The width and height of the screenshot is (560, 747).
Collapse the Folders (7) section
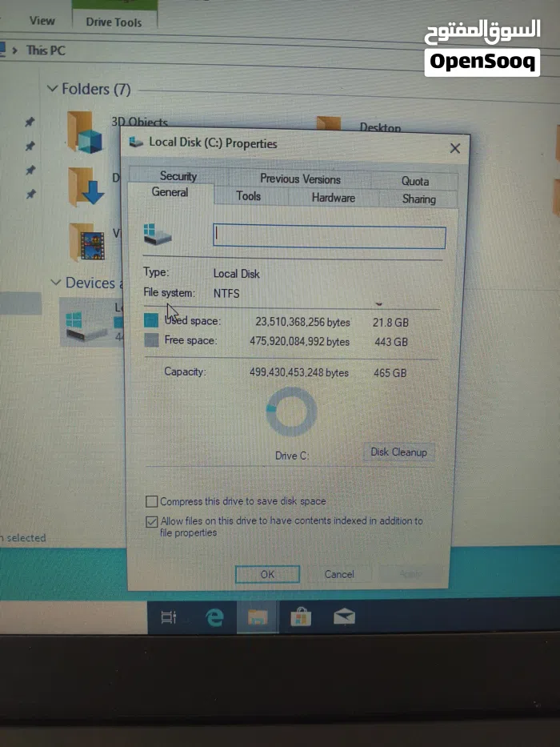click(x=53, y=89)
